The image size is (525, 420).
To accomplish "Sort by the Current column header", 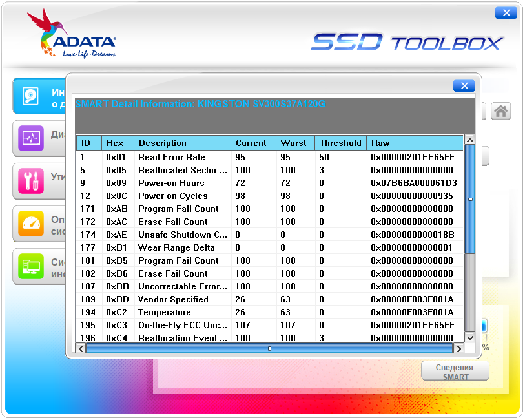I will click(254, 143).
